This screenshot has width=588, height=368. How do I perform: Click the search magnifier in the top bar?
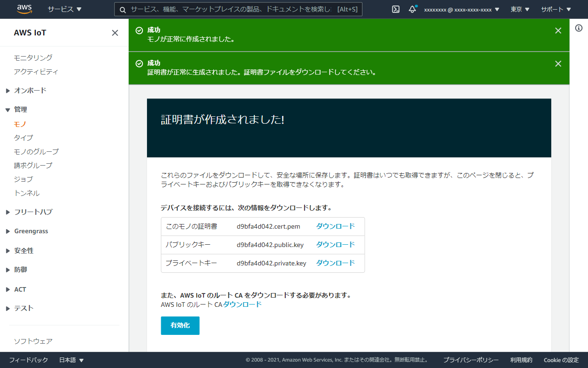(122, 9)
